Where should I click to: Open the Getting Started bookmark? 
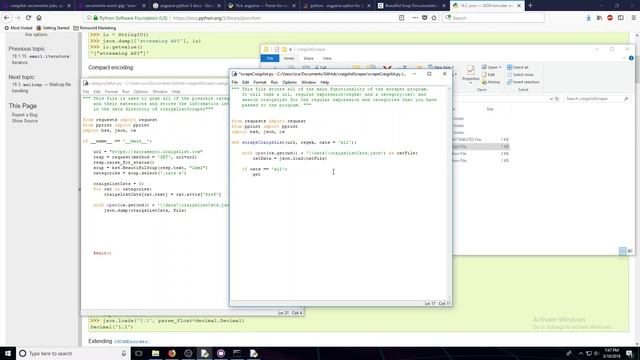pos(53,28)
